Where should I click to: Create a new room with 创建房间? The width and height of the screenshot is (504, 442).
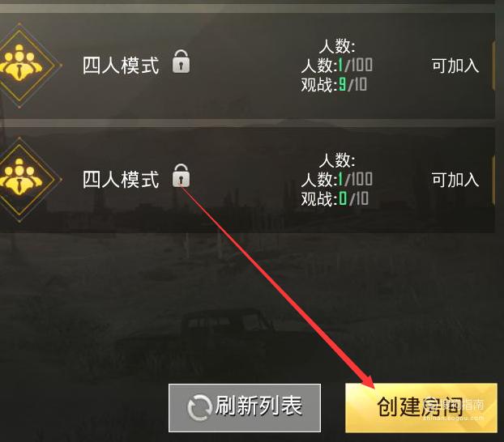pyautogui.click(x=421, y=408)
